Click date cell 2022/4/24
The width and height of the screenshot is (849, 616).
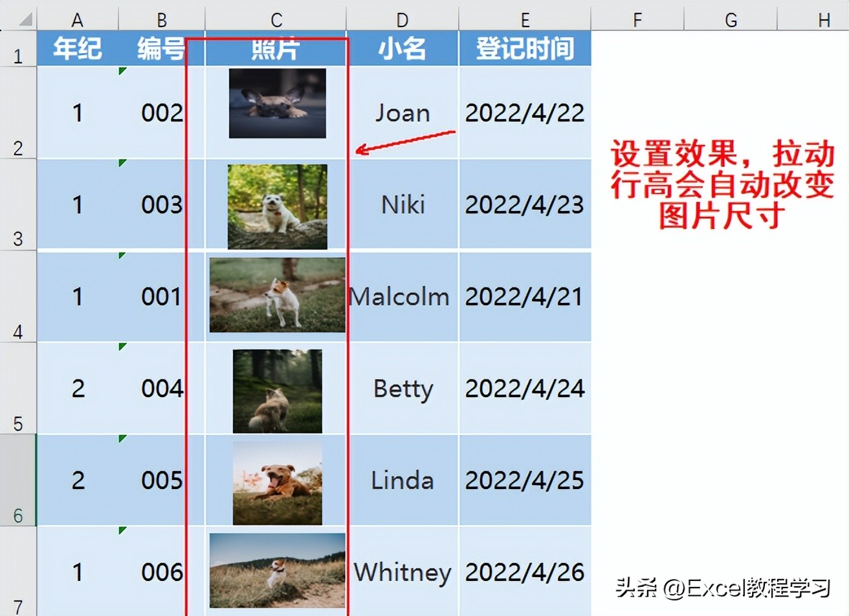(x=525, y=388)
